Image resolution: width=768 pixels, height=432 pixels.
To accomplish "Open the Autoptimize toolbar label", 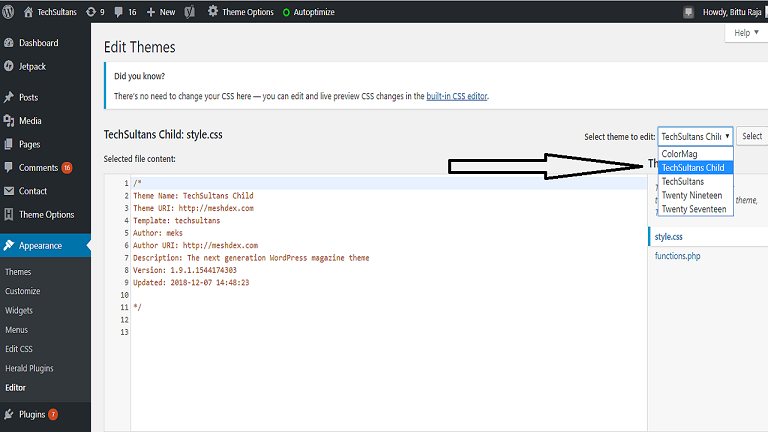I will tap(314, 12).
